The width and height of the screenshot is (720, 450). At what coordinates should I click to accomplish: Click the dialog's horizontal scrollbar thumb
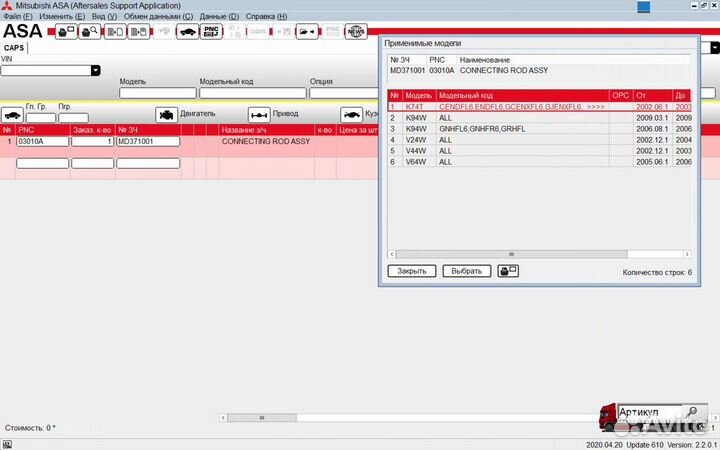[x=511, y=254]
